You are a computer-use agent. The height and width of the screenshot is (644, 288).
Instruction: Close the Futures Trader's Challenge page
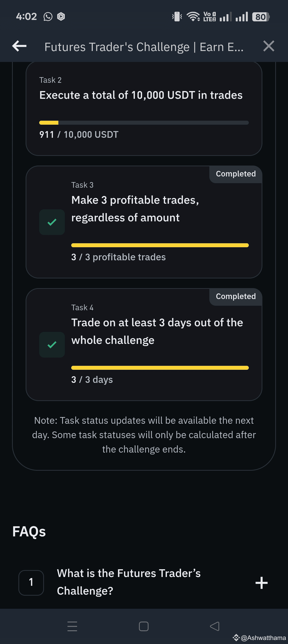269,46
